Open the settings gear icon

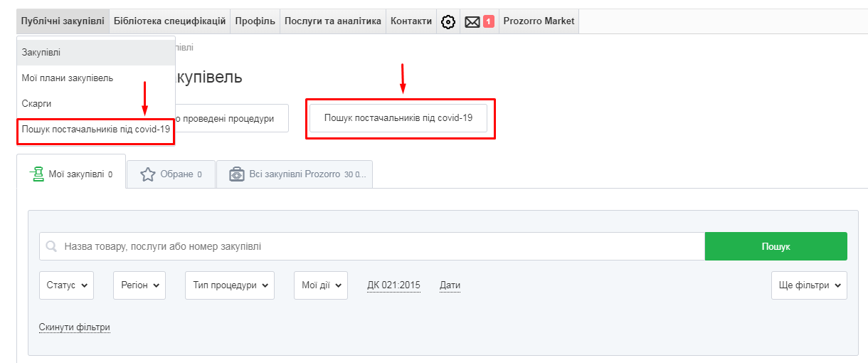tap(448, 22)
